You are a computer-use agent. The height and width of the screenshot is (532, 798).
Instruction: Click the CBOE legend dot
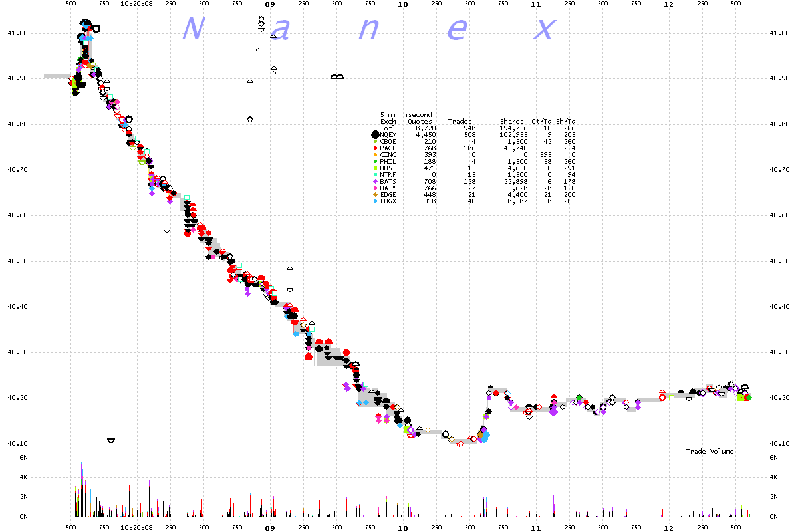(x=374, y=142)
